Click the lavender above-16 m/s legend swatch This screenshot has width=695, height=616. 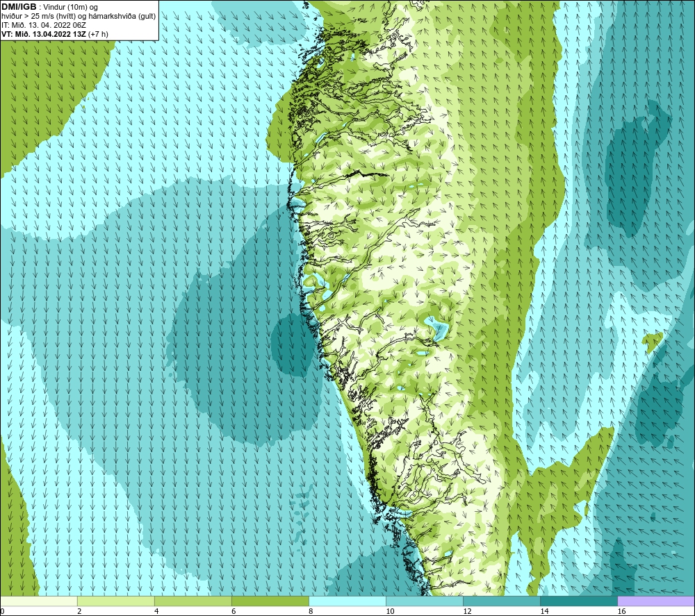click(656, 601)
